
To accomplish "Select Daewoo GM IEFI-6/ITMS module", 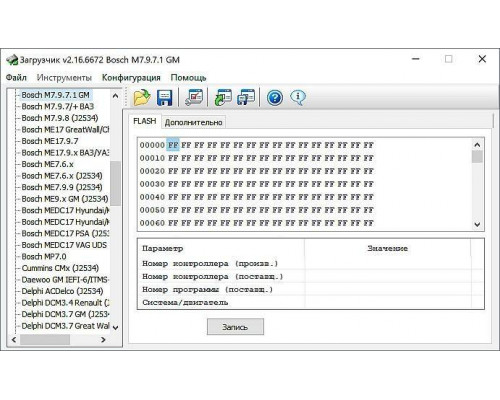I will click(65, 280).
